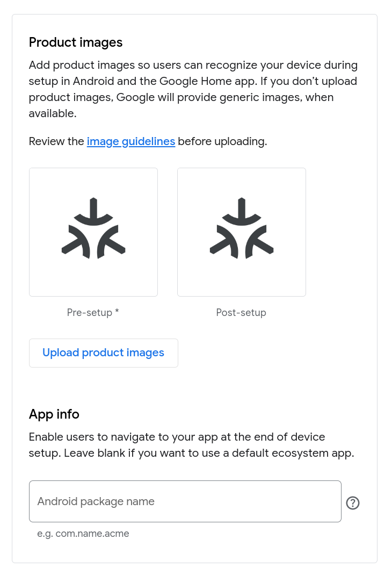Image resolution: width=392 pixels, height=575 pixels.
Task: Click the Pre-setup placeholder card border
Action: (x=93, y=169)
